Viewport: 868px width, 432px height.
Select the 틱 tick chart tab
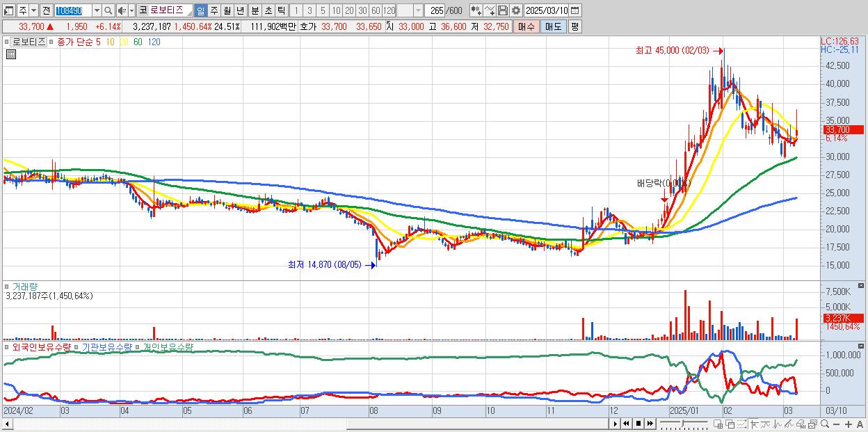pyautogui.click(x=281, y=10)
